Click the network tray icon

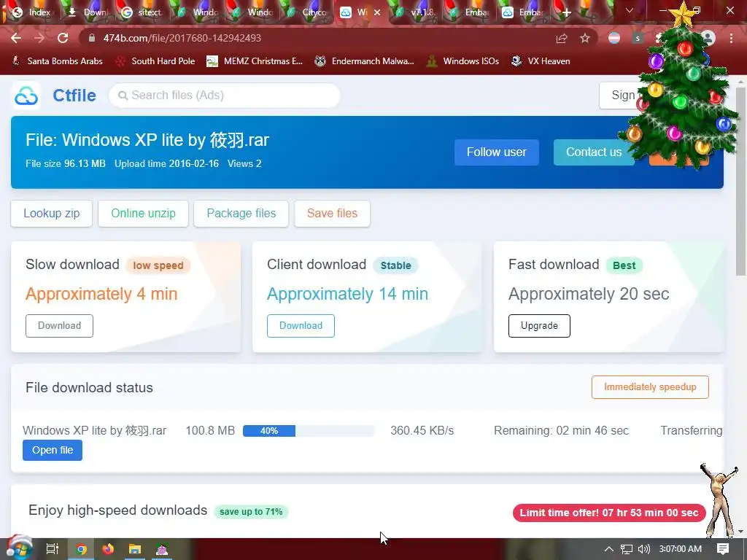coord(627,549)
